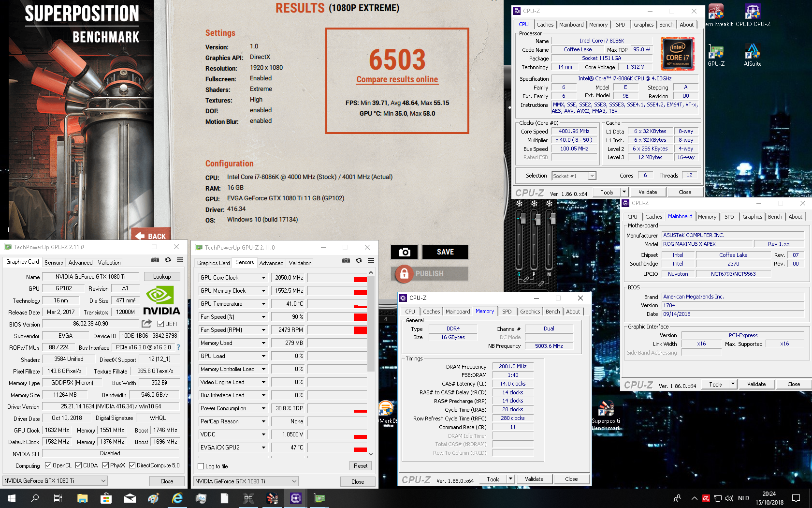Viewport: 812px width, 508px height.
Task: Click GPU-Z taskbar icon
Action: point(319,498)
